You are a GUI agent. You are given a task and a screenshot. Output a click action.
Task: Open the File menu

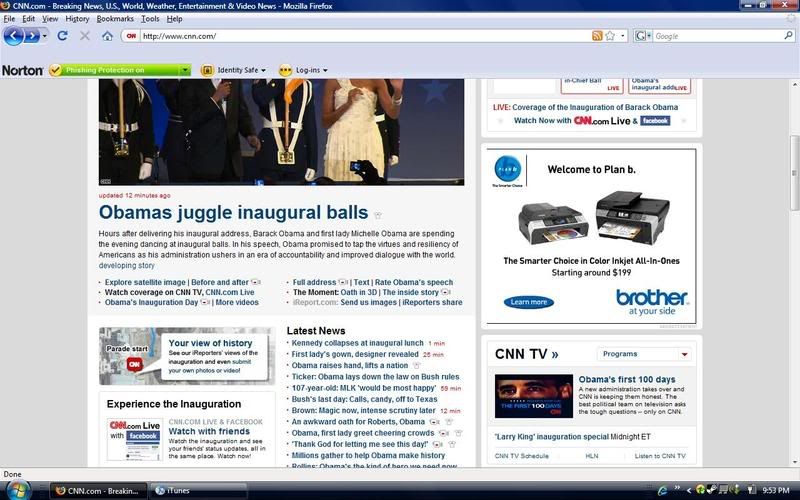[9, 19]
